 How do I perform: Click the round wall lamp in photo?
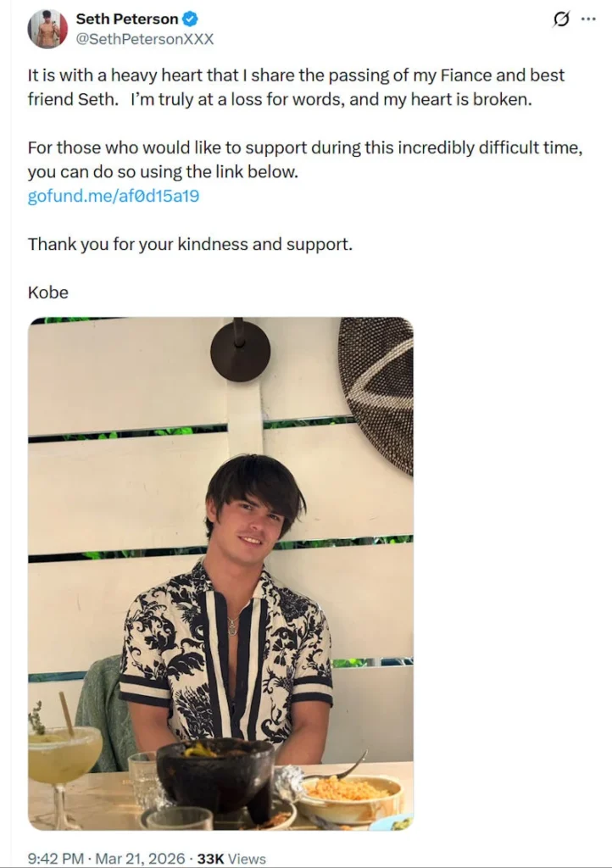click(240, 349)
